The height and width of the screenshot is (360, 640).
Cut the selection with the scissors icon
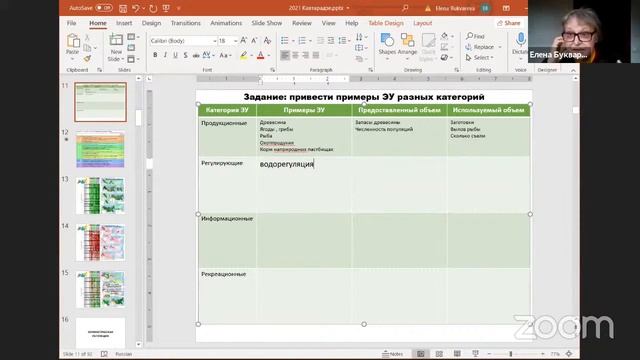coord(87,38)
